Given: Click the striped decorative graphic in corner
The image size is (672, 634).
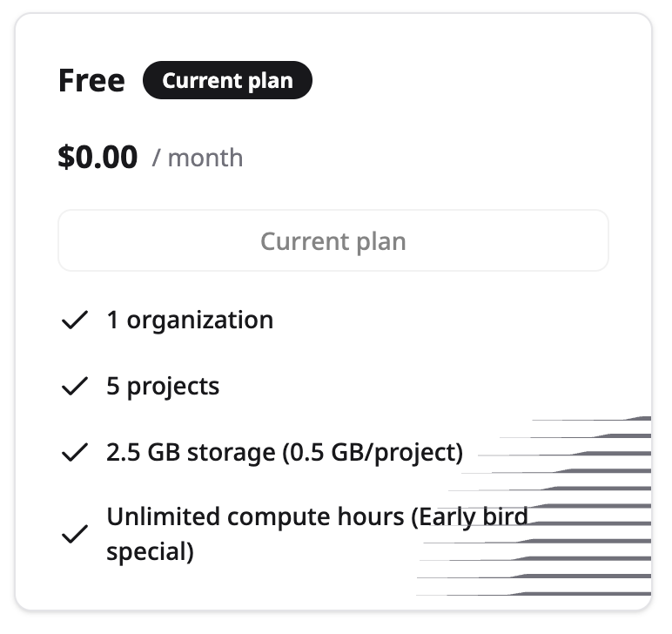Looking at the screenshot, I should (534, 506).
